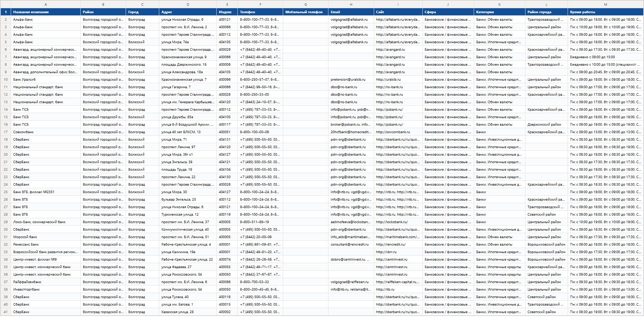Image resolution: width=644 pixels, height=322 pixels.
Task: Click address 'бульвар Энгельса, 25'
Action: [x=188, y=200]
